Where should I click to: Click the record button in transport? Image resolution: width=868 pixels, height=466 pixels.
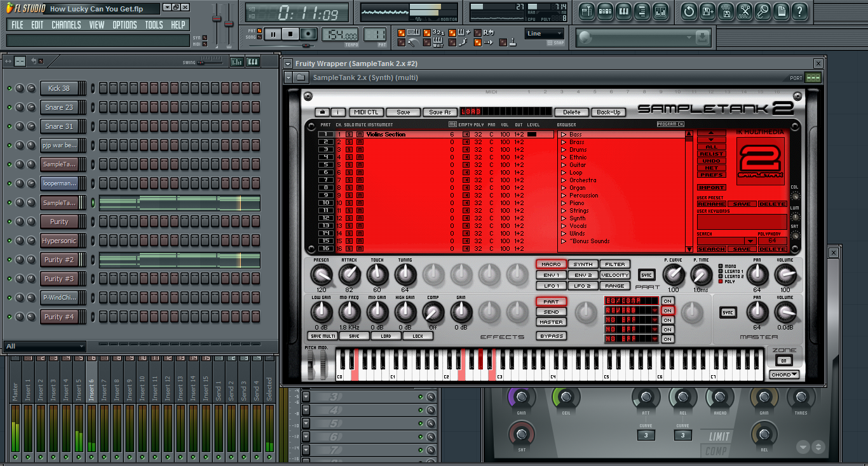pyautogui.click(x=309, y=34)
